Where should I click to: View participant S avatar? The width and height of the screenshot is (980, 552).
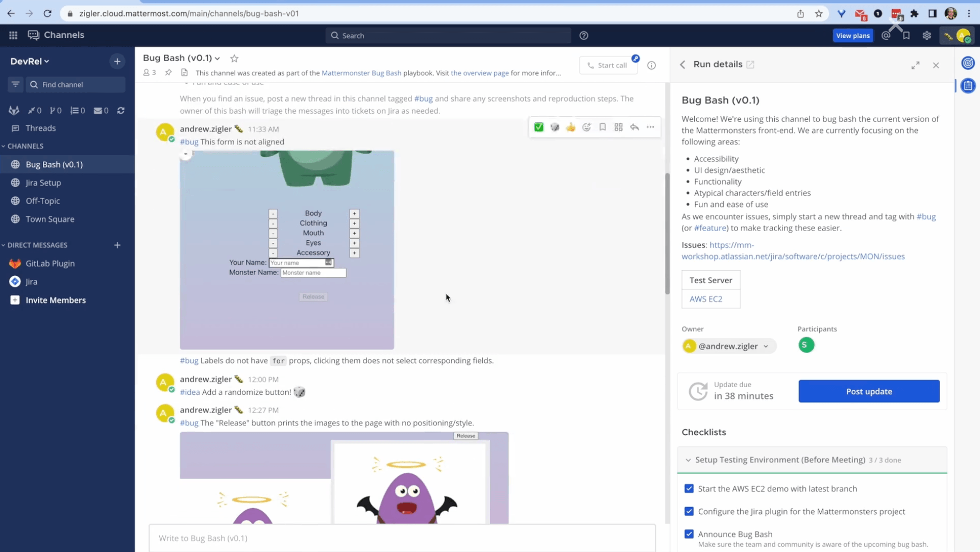[x=806, y=345]
